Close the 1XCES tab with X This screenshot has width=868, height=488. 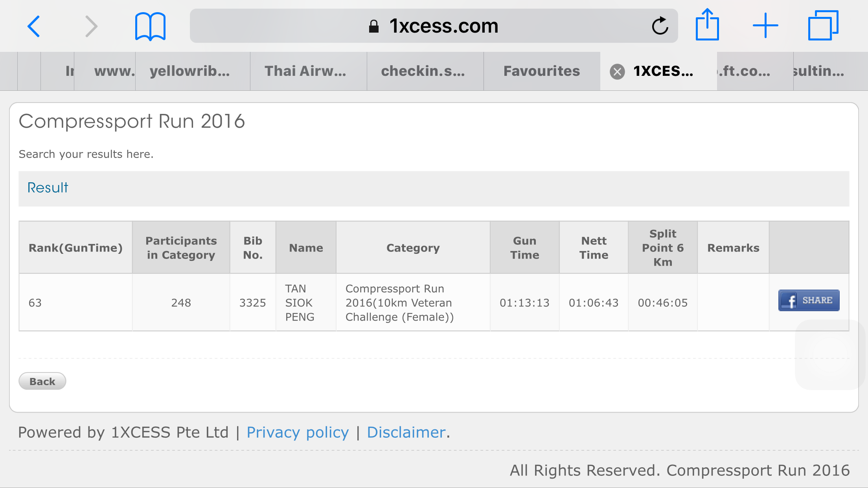[617, 72]
